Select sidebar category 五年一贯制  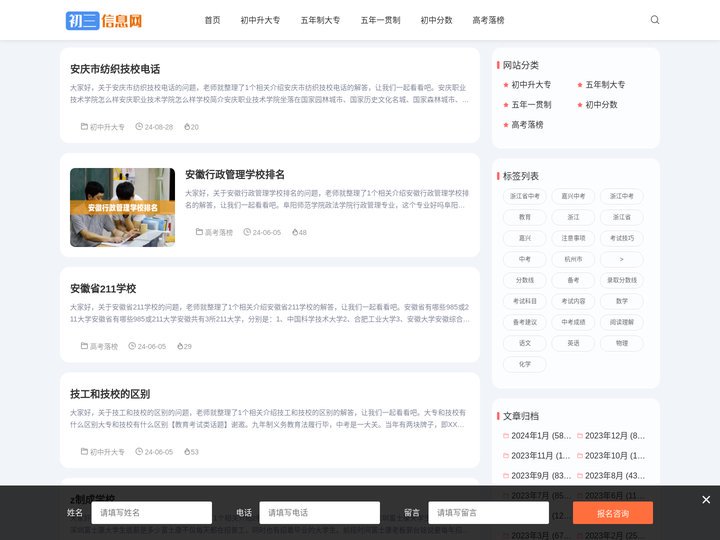click(x=531, y=105)
